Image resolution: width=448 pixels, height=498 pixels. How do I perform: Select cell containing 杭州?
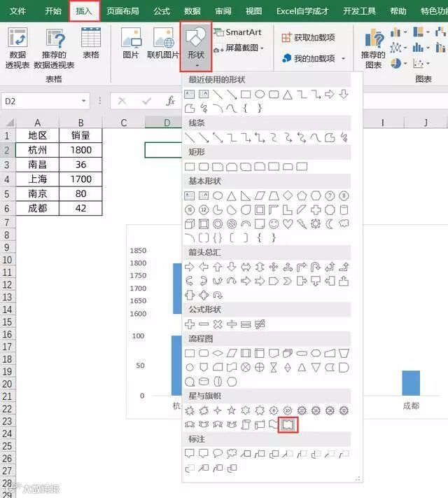38,150
